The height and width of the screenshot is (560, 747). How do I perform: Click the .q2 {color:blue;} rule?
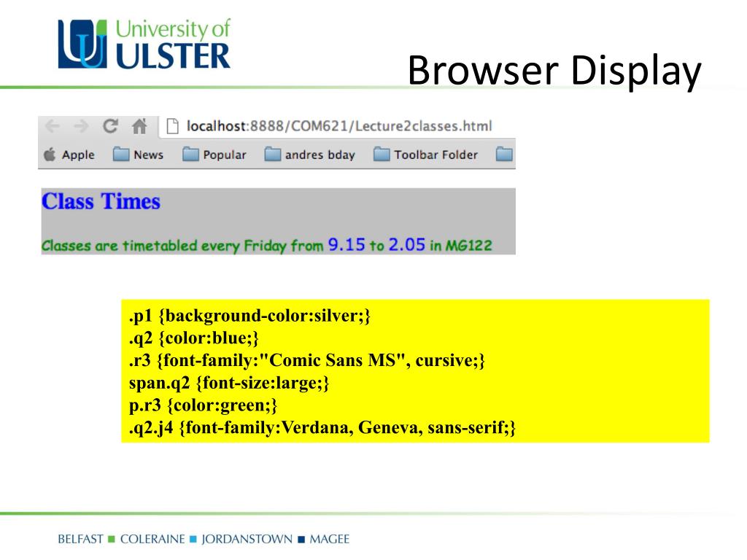194,338
